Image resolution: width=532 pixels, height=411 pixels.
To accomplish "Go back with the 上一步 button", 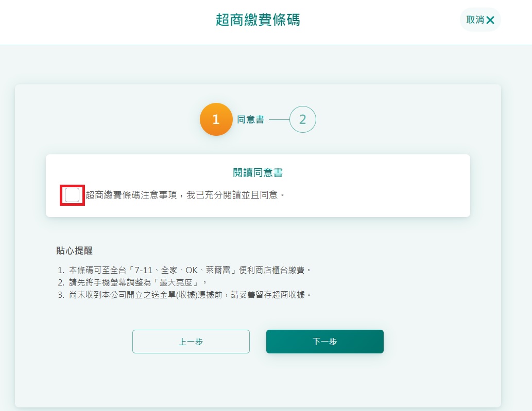I will coord(191,342).
